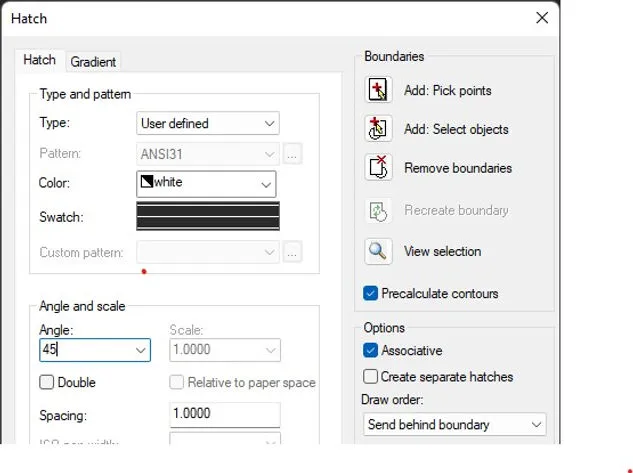
Task: Select the Hatch tab
Action: click(x=40, y=60)
